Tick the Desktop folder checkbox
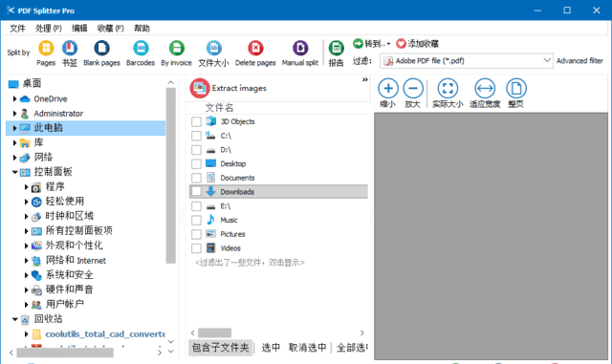This screenshot has height=364, width=612. pos(196,164)
